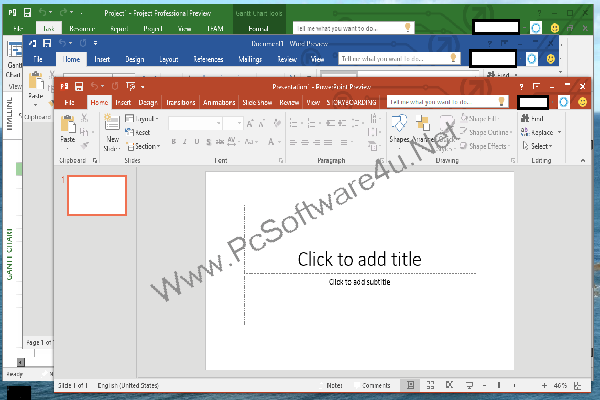Open the Resource tab in Project
The image size is (600, 400).
click(82, 28)
